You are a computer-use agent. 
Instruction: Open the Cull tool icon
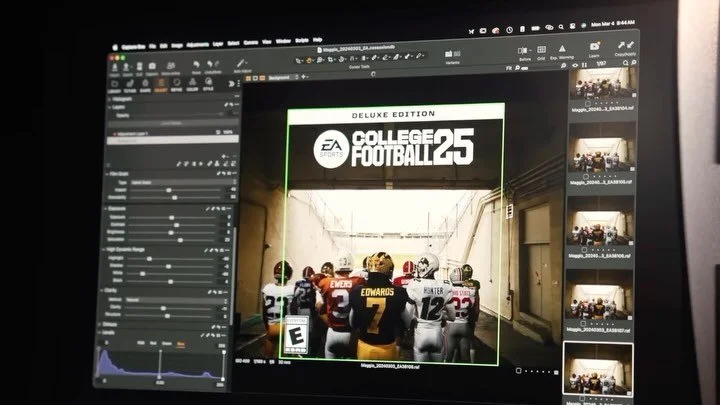(x=139, y=68)
